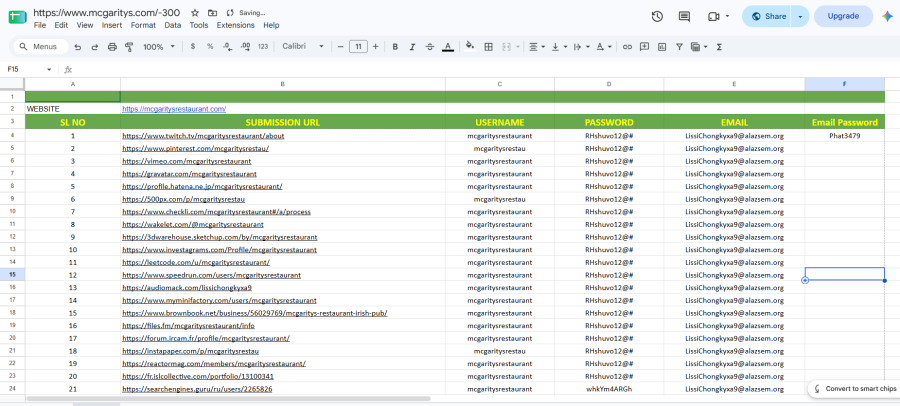This screenshot has width=900, height=406.
Task: Open the functions sigma menu
Action: point(719,47)
